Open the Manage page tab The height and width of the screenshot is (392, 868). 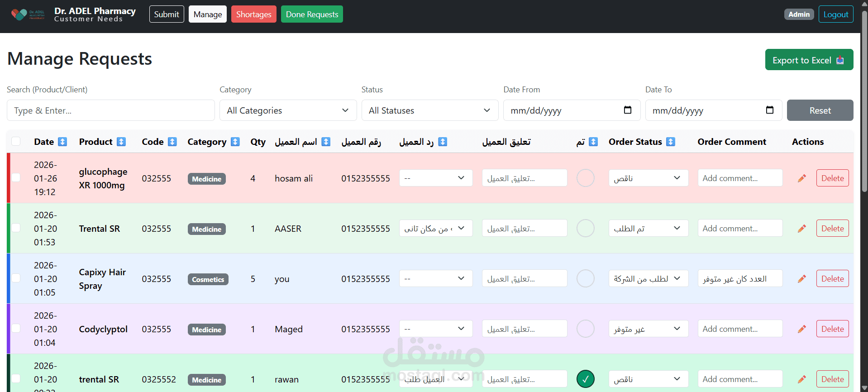208,14
